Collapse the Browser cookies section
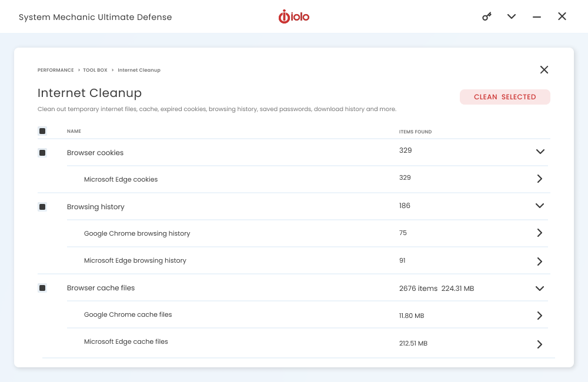The height and width of the screenshot is (382, 588). tap(540, 152)
